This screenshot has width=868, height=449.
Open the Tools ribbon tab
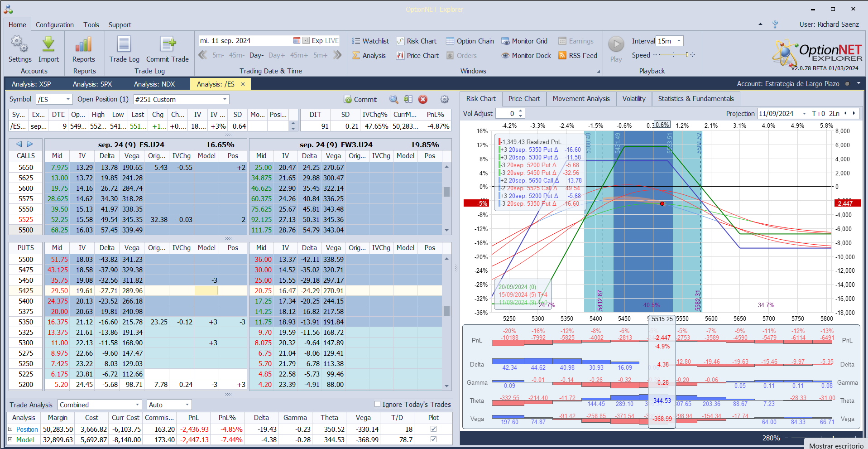point(91,24)
